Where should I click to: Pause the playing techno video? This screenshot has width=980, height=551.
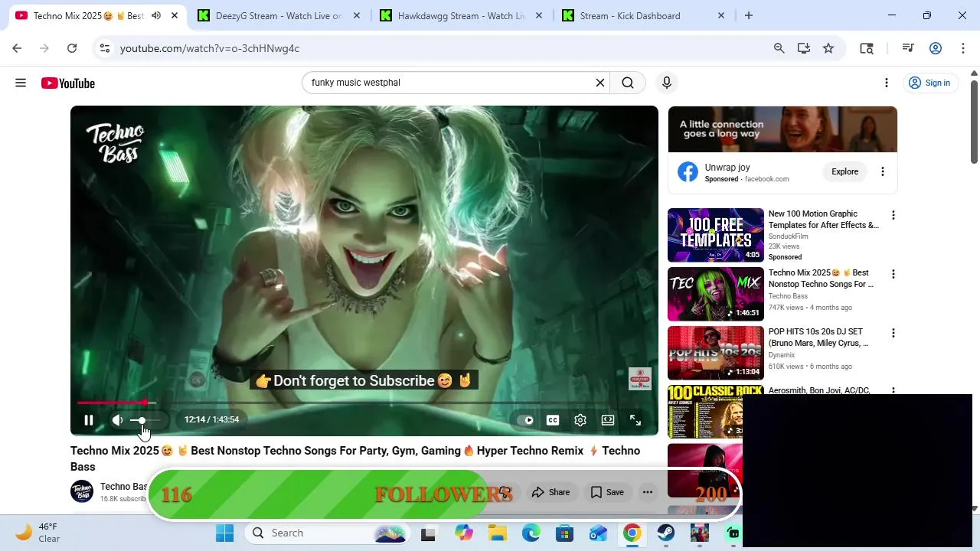89,420
